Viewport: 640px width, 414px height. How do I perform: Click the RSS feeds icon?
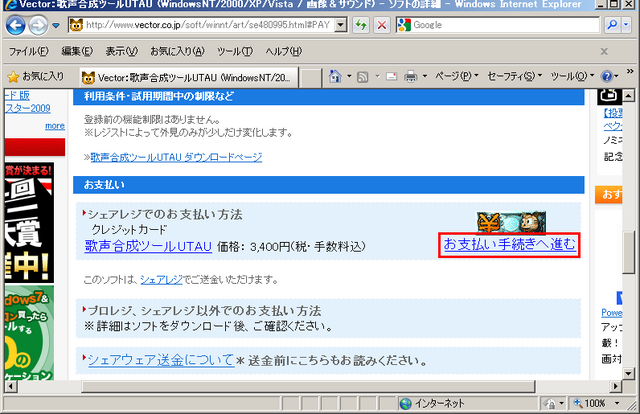(x=362, y=77)
